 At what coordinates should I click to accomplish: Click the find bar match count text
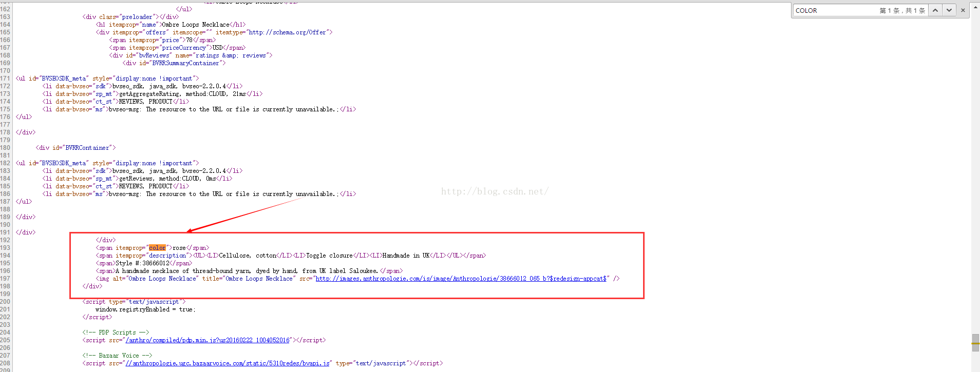pyautogui.click(x=902, y=10)
